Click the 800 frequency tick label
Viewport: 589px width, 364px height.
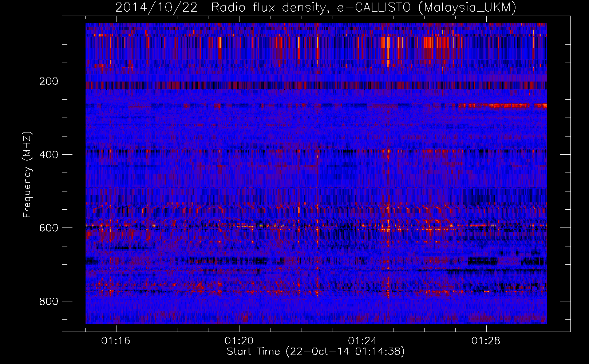[48, 301]
